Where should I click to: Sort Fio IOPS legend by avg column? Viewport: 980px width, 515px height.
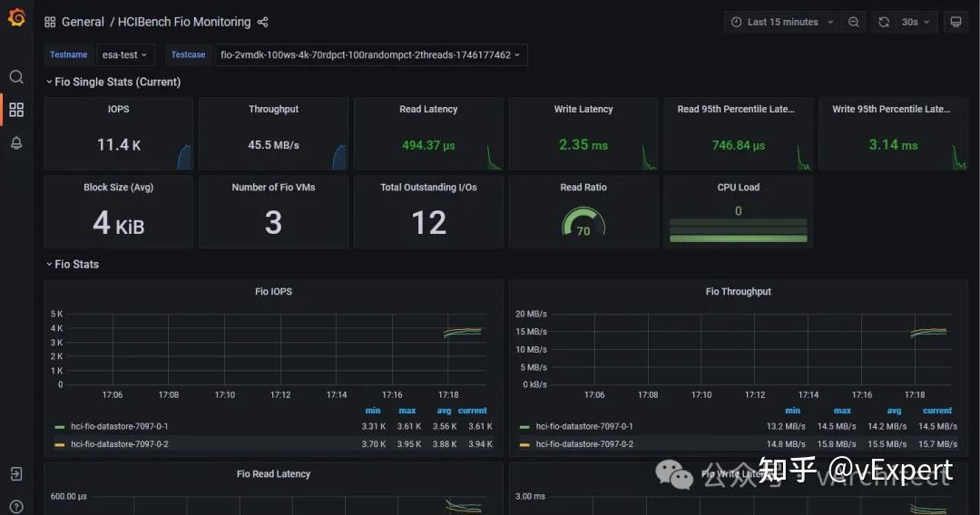(x=445, y=411)
